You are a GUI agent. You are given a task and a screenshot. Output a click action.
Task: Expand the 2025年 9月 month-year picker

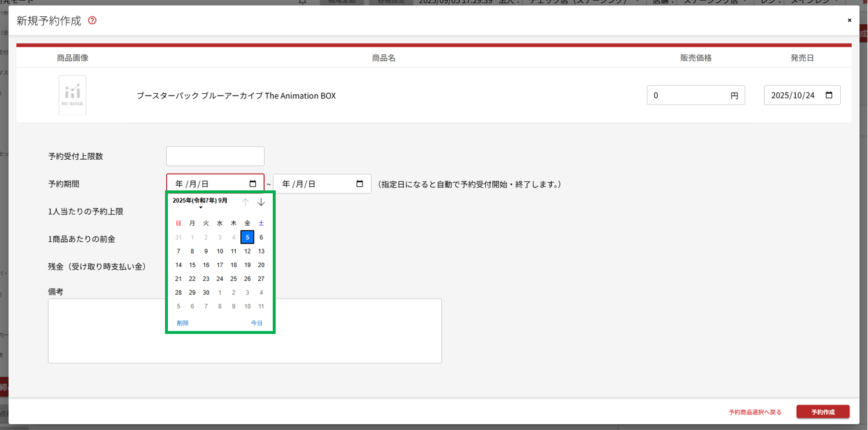tap(200, 201)
